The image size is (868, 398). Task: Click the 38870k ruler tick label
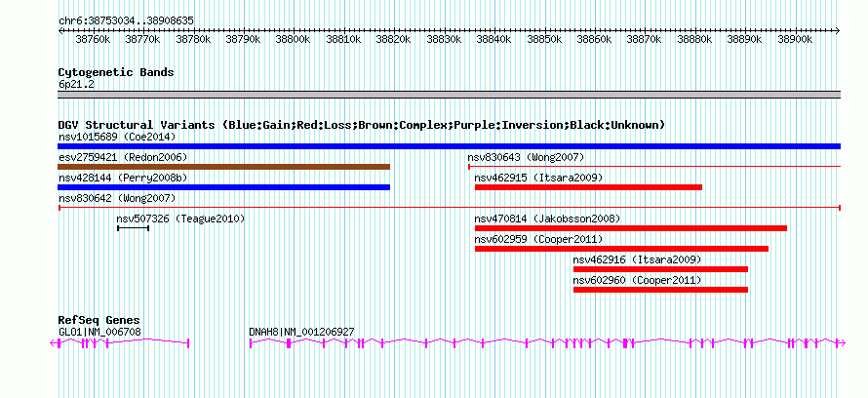(645, 40)
